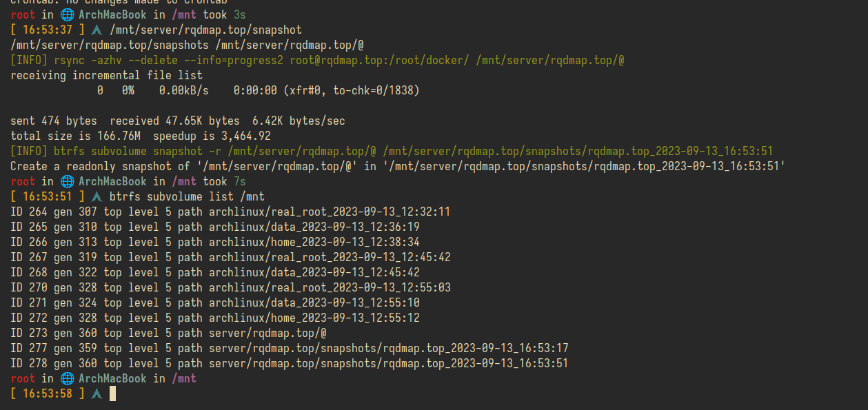Select the ID 278 snapshot subvolume entry
Screen dimensions: 868x410
[x=290, y=363]
